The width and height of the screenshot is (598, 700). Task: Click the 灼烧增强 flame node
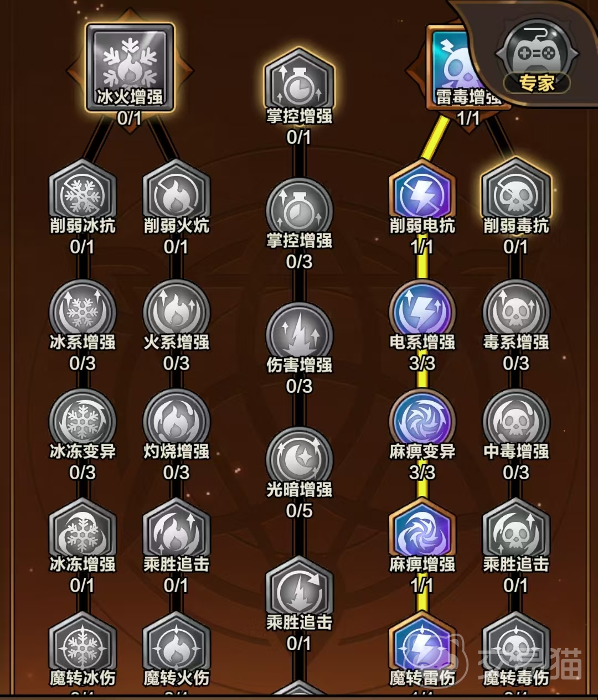coord(177,421)
